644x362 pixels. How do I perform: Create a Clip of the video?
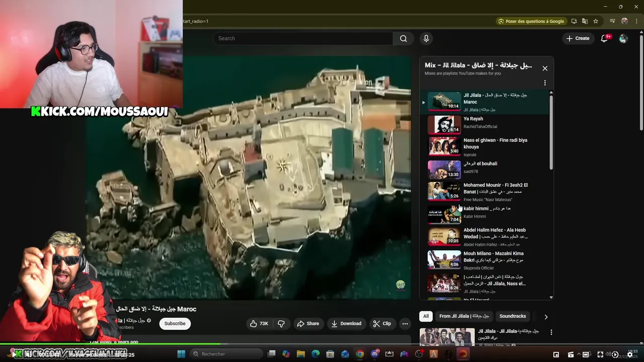tap(382, 324)
